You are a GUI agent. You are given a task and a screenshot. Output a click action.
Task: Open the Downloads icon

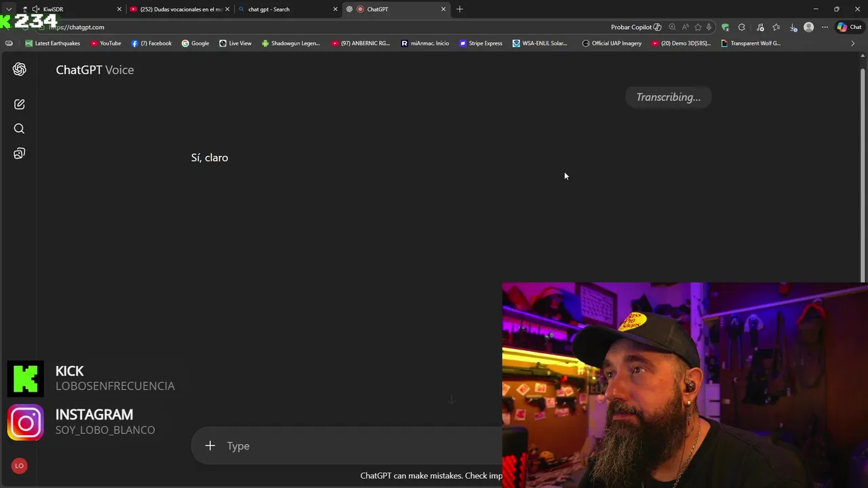(x=793, y=27)
